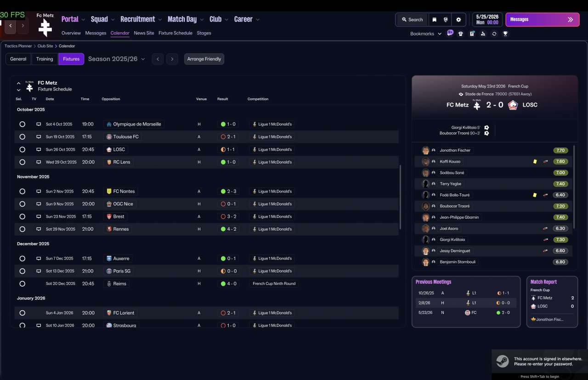Click Terry Yegbe's player portrait
The width and height of the screenshot is (588, 380).
tap(426, 184)
